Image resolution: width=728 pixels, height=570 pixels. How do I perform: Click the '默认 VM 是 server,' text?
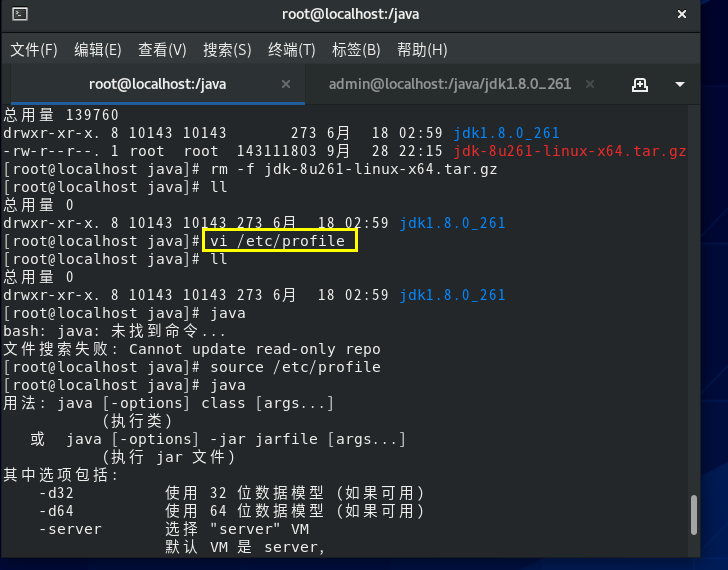pyautogui.click(x=245, y=547)
